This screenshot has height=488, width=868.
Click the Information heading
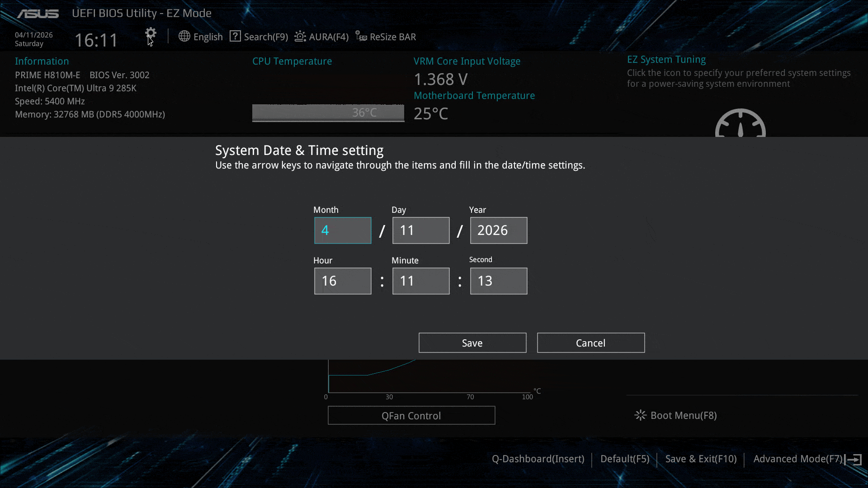[x=42, y=61]
